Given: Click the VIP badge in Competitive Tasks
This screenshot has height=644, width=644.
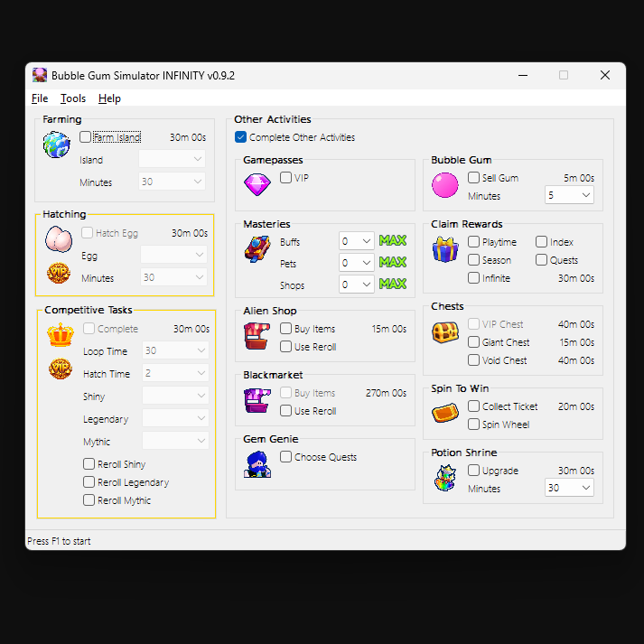Looking at the screenshot, I should (61, 369).
